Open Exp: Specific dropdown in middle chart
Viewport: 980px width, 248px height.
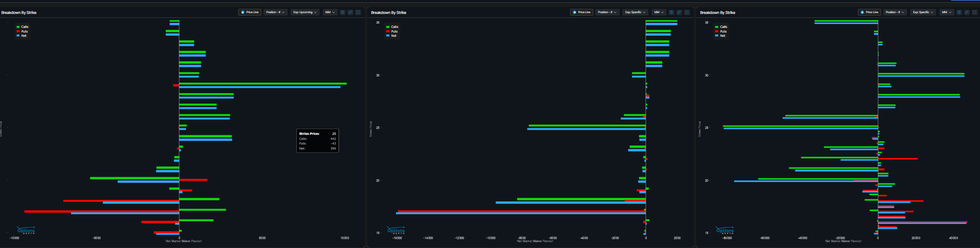pos(635,12)
